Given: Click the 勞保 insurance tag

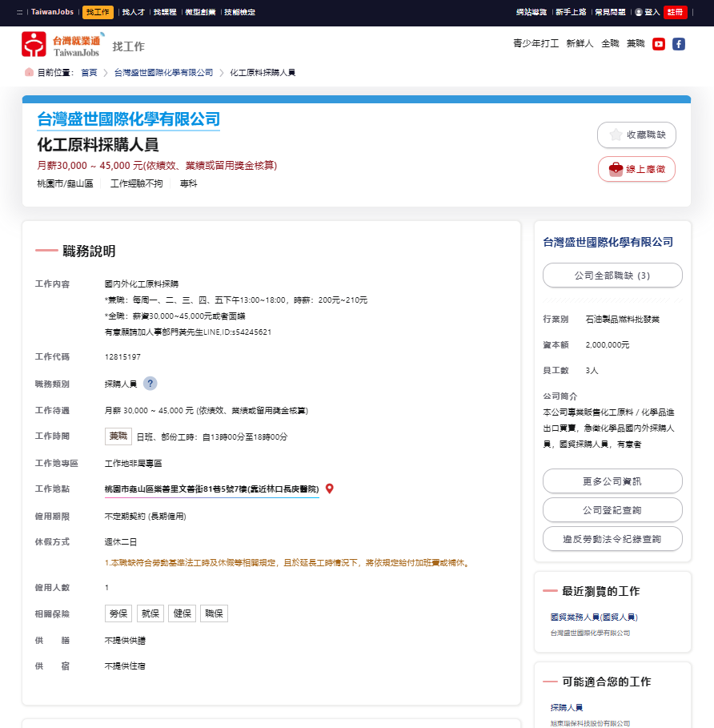Looking at the screenshot, I should (118, 613).
